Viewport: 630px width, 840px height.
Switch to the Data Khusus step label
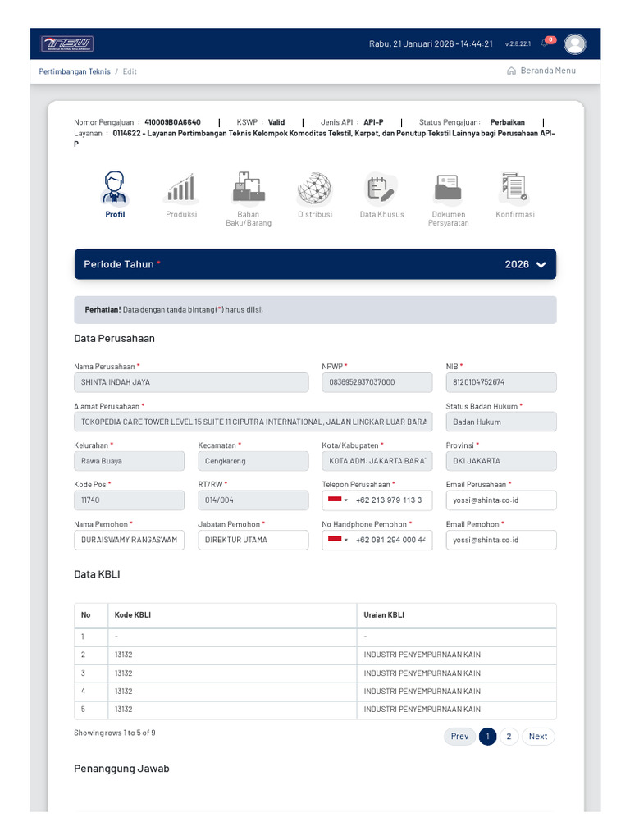click(x=381, y=214)
